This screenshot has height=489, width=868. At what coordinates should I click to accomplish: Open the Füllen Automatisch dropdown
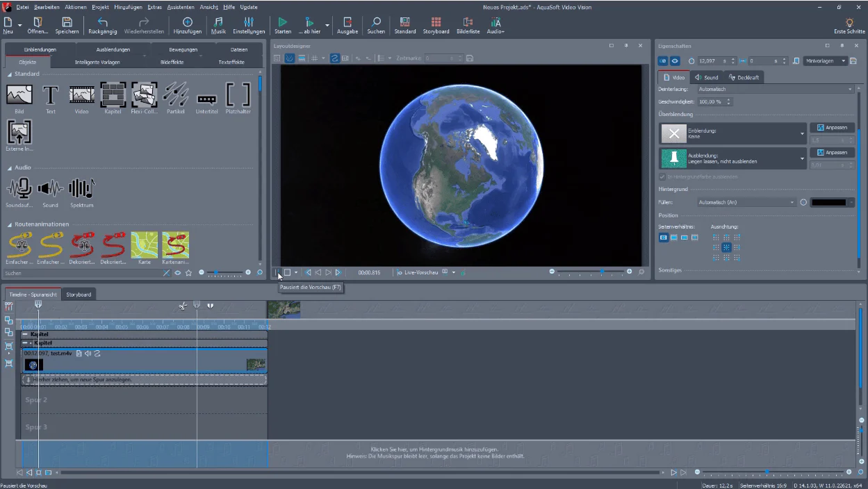[746, 202]
